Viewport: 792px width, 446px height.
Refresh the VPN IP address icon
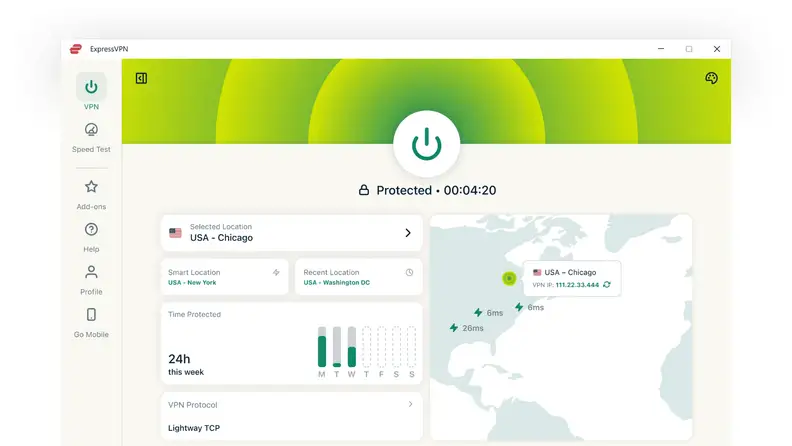click(x=607, y=285)
